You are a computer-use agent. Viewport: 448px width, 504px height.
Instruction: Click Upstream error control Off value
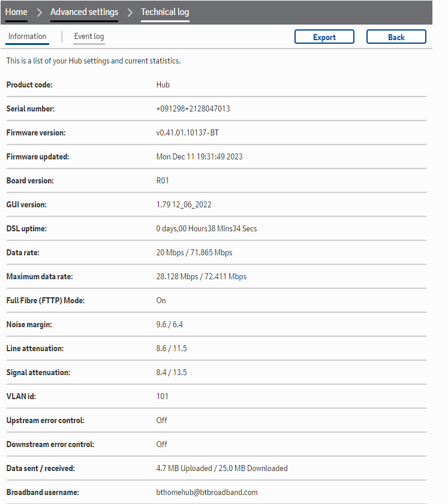tap(161, 420)
